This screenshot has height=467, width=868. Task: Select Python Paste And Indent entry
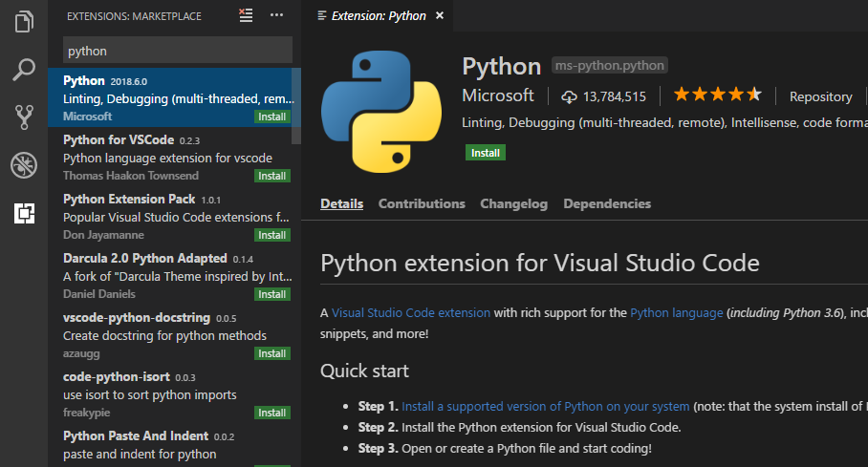[x=174, y=445]
